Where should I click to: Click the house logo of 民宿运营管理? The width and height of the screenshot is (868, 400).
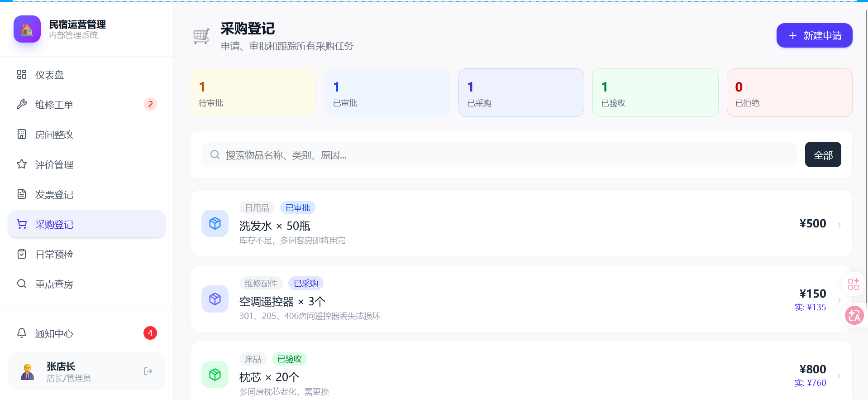[x=27, y=29]
